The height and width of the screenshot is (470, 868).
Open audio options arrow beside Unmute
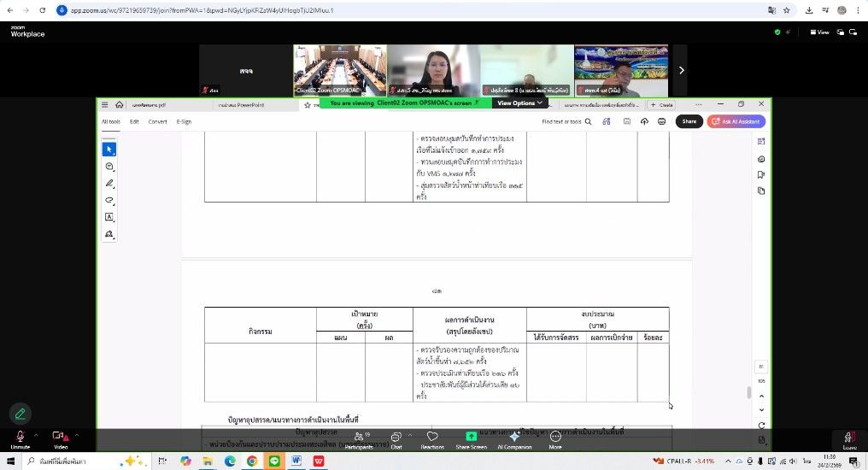click(x=37, y=435)
